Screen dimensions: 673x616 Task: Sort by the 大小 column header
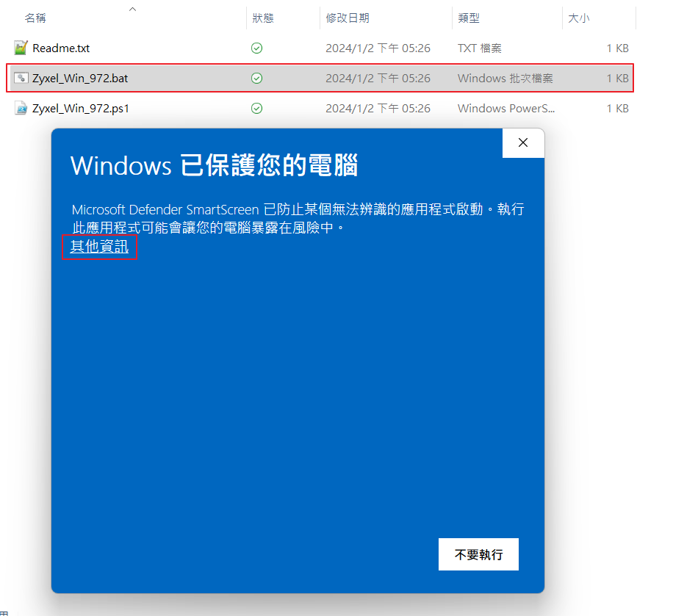coord(578,18)
